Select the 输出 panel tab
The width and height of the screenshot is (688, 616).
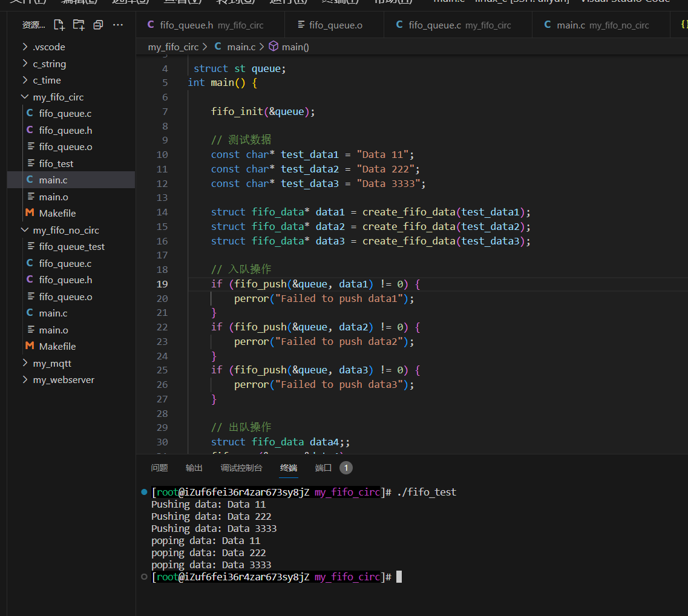(194, 467)
